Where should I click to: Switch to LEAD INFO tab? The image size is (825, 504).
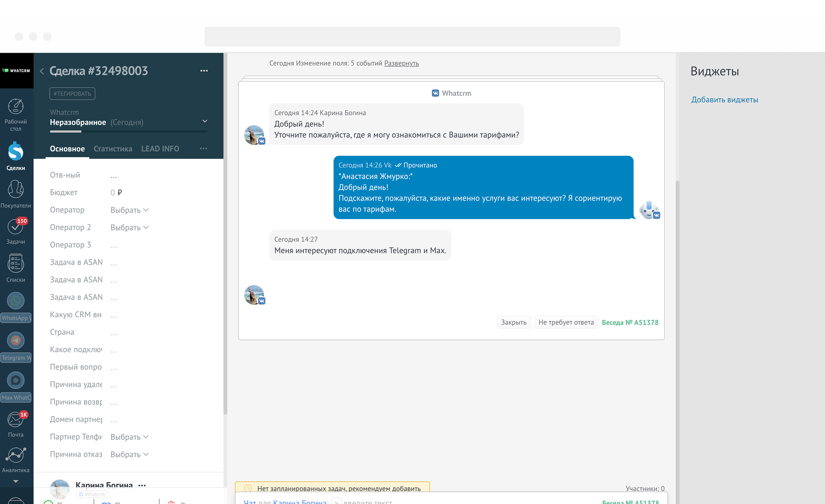pos(160,149)
